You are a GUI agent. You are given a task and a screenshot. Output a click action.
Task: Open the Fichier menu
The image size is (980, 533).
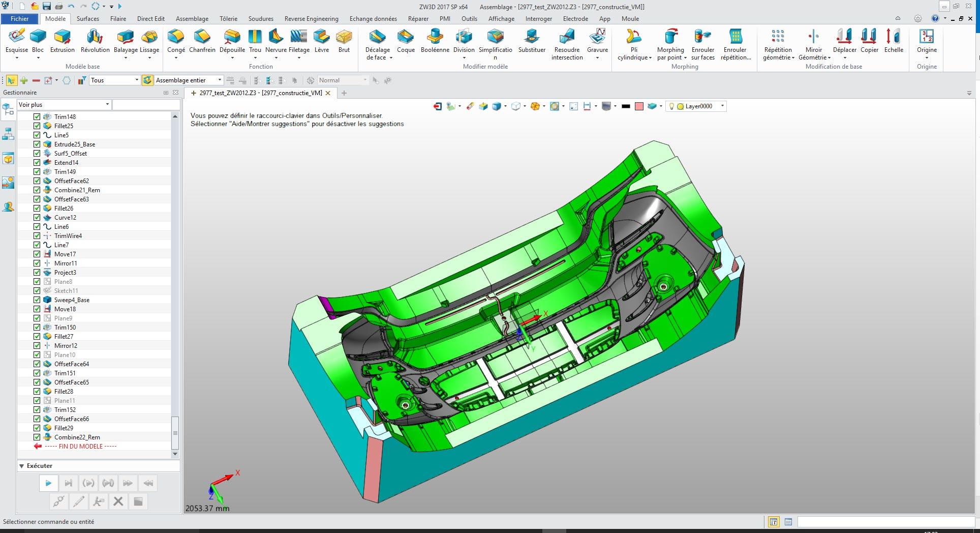point(20,19)
